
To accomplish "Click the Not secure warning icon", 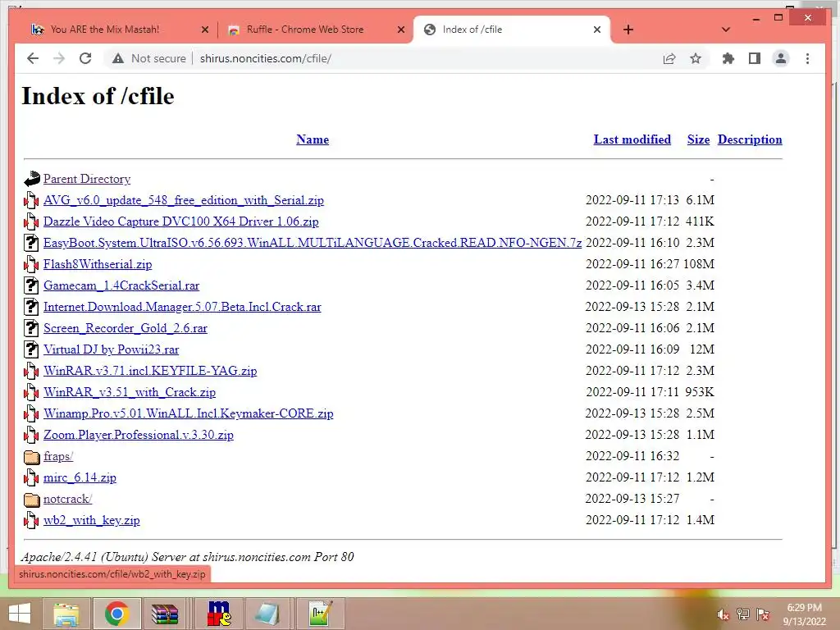I will coord(118,58).
